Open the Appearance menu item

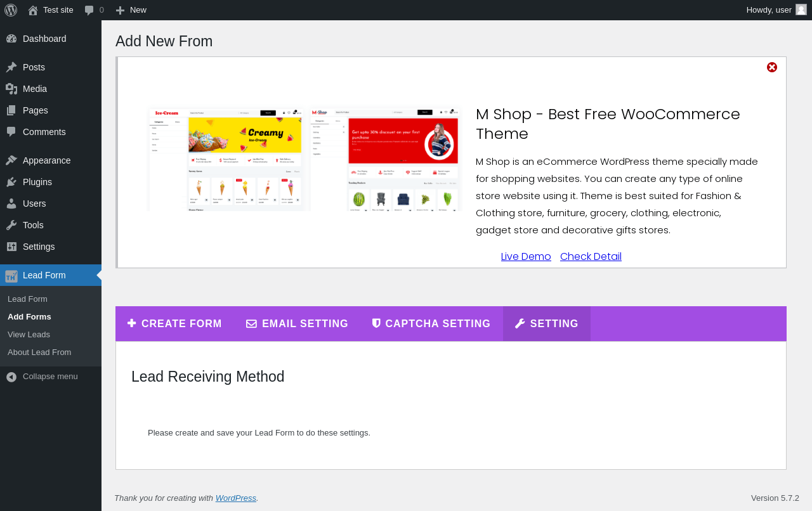pyautogui.click(x=51, y=160)
